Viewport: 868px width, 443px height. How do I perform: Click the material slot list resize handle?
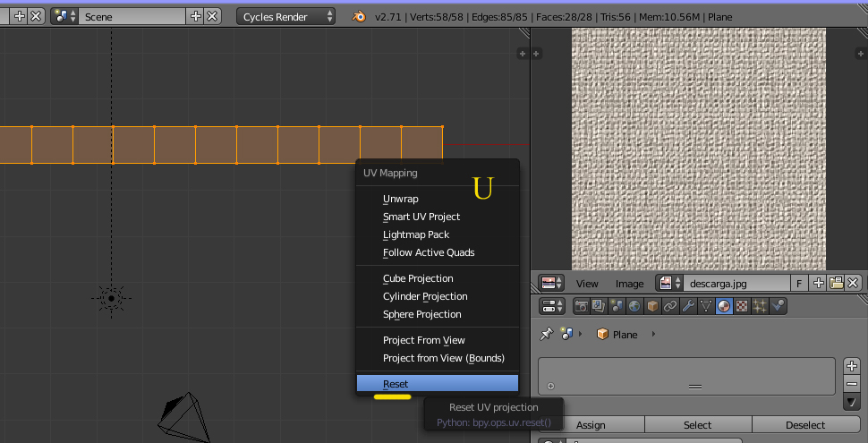(x=695, y=388)
